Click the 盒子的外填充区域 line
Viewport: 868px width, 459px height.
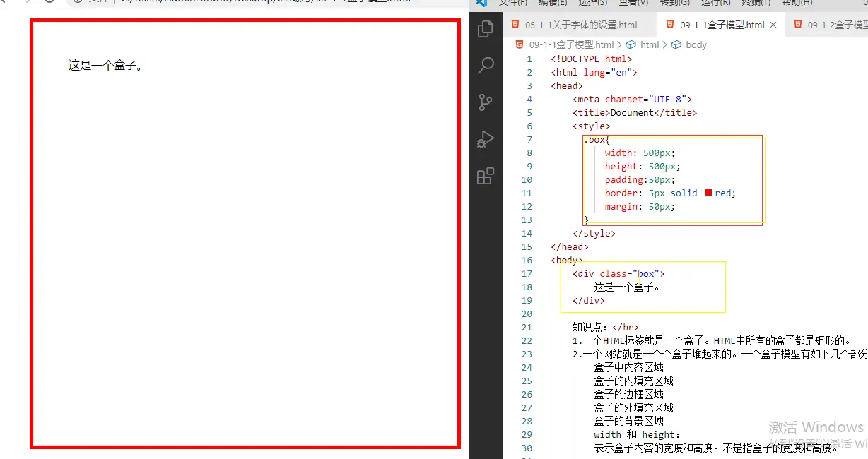tap(634, 407)
